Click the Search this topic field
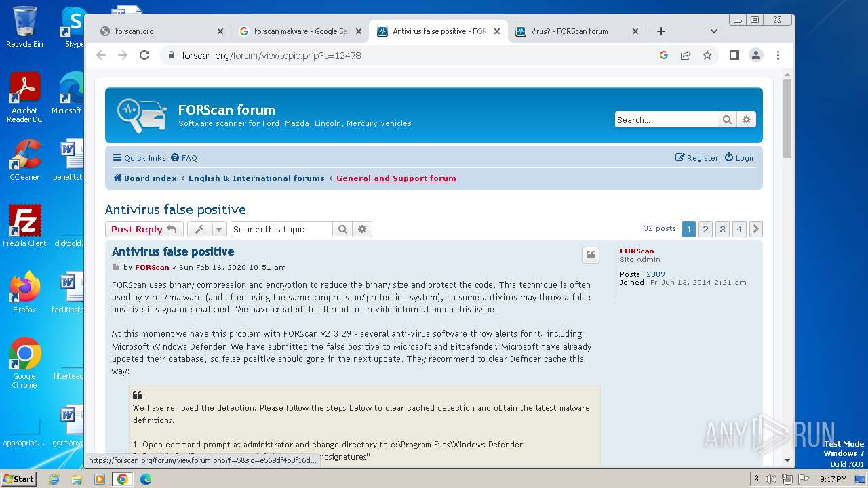868x488 pixels. 281,229
